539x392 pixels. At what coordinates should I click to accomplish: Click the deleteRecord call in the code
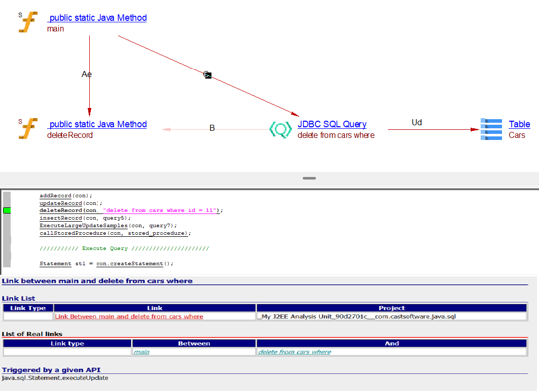(x=61, y=210)
